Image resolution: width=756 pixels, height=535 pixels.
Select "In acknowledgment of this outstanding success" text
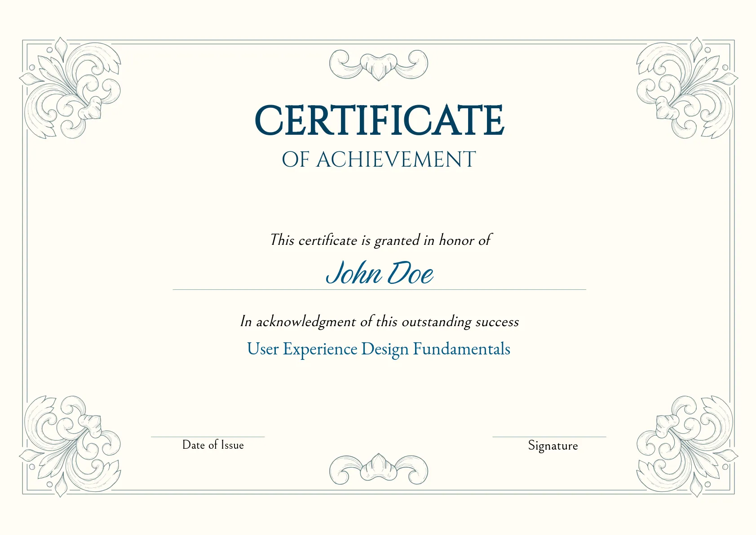tap(380, 322)
